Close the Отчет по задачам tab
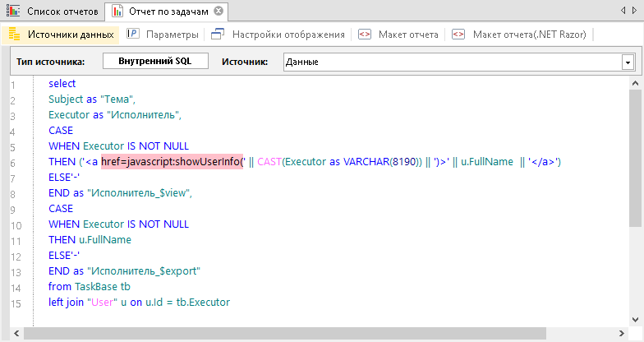Image resolution: width=644 pixels, height=342 pixels. (x=218, y=12)
